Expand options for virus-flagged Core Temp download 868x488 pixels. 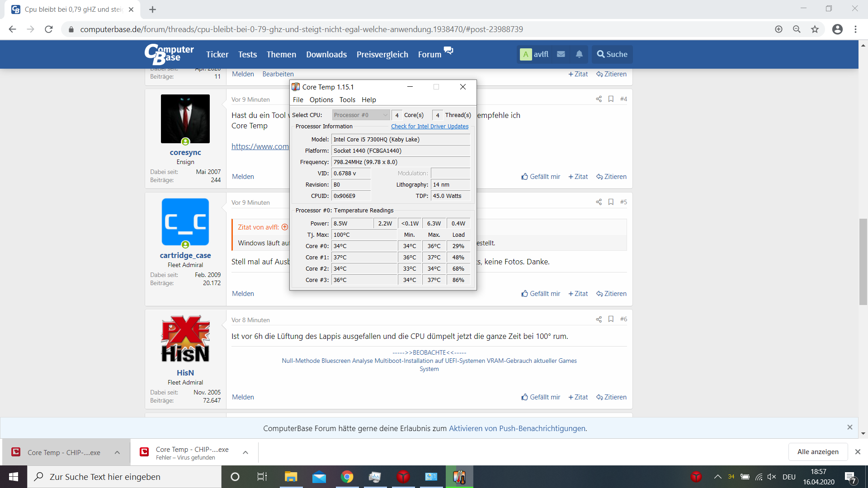(245, 452)
